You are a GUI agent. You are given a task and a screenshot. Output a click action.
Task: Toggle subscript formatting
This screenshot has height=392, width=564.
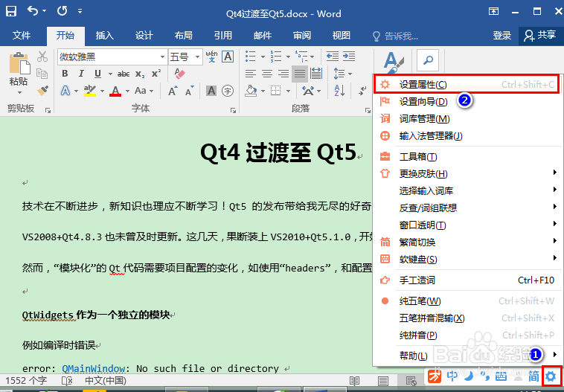(x=140, y=74)
